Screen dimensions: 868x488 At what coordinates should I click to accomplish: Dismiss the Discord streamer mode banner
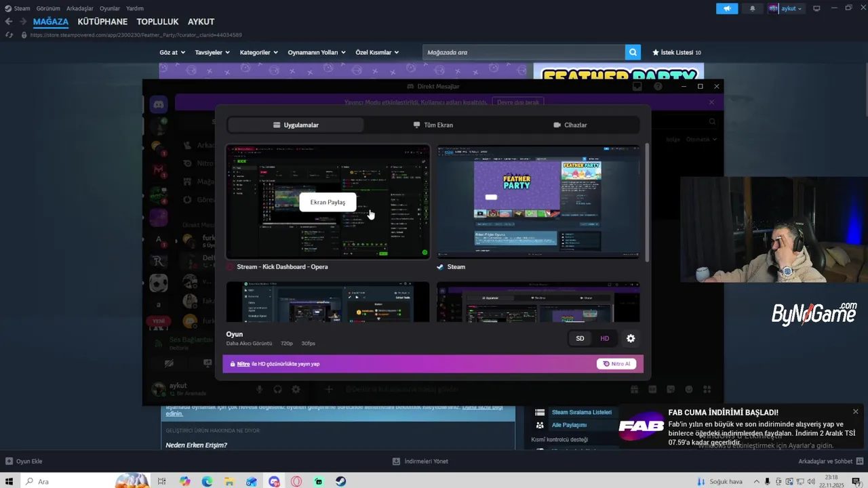[x=711, y=102]
